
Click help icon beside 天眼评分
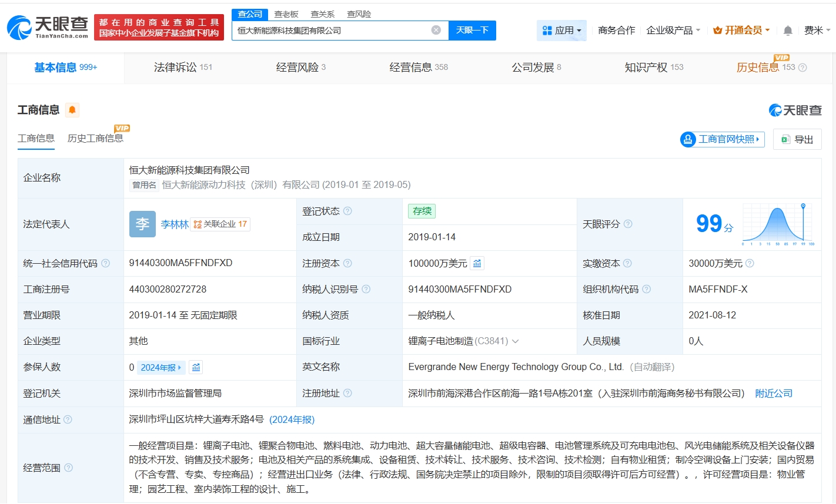628,224
